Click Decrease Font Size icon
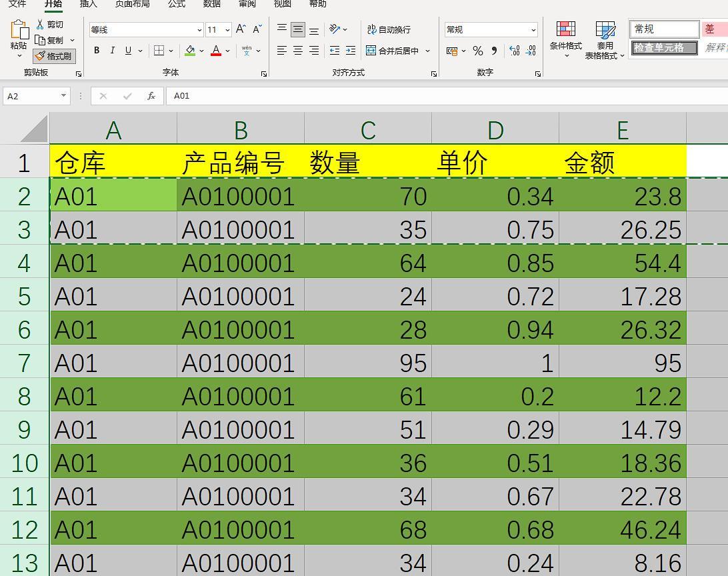Viewport: 728px width, 576px height. pos(257,29)
